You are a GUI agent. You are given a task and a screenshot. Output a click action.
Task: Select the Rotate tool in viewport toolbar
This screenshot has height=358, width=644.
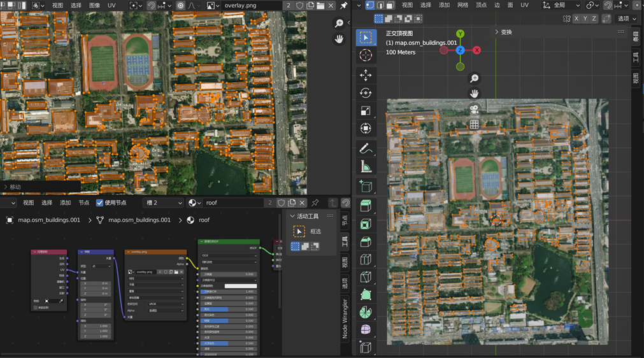point(366,93)
